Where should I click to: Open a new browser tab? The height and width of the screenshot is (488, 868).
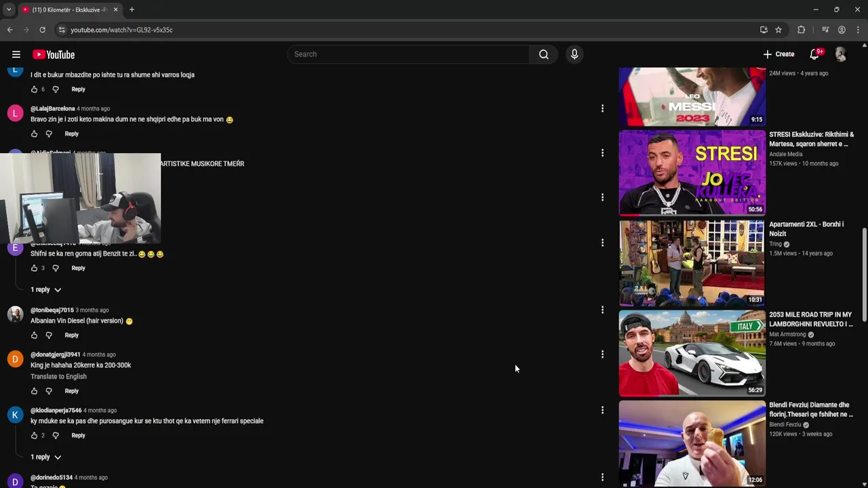click(x=132, y=9)
